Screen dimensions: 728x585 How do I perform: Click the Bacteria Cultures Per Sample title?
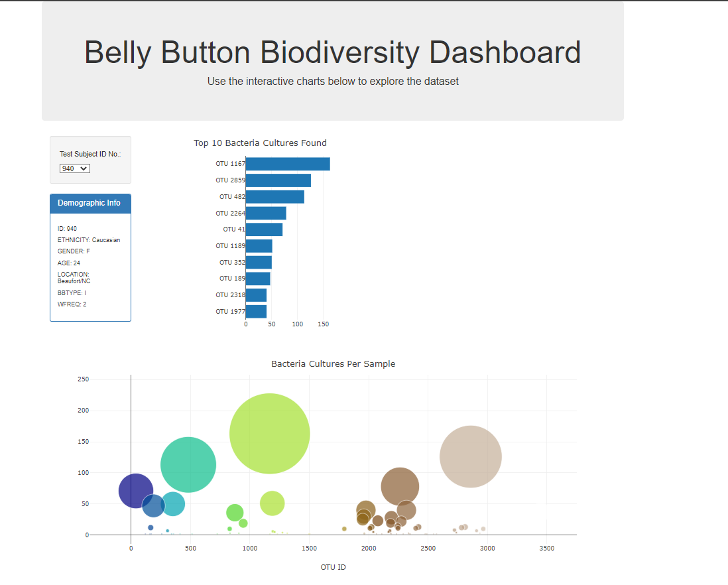pyautogui.click(x=333, y=363)
